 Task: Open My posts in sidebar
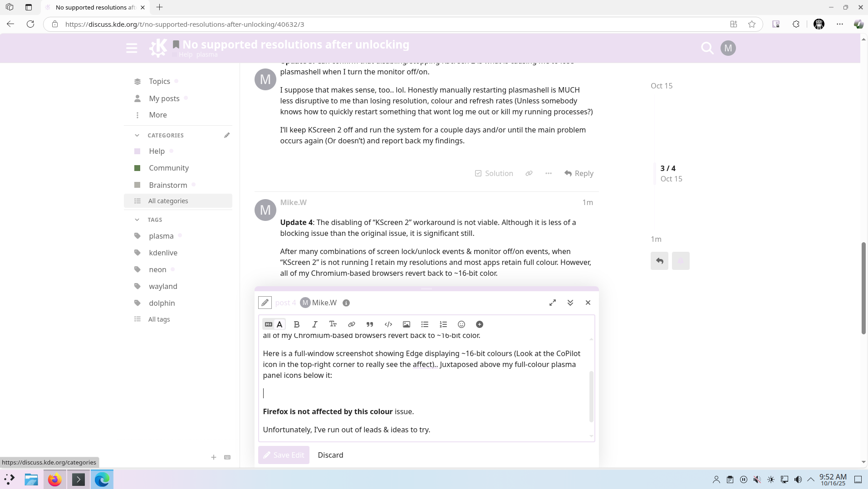pyautogui.click(x=164, y=98)
